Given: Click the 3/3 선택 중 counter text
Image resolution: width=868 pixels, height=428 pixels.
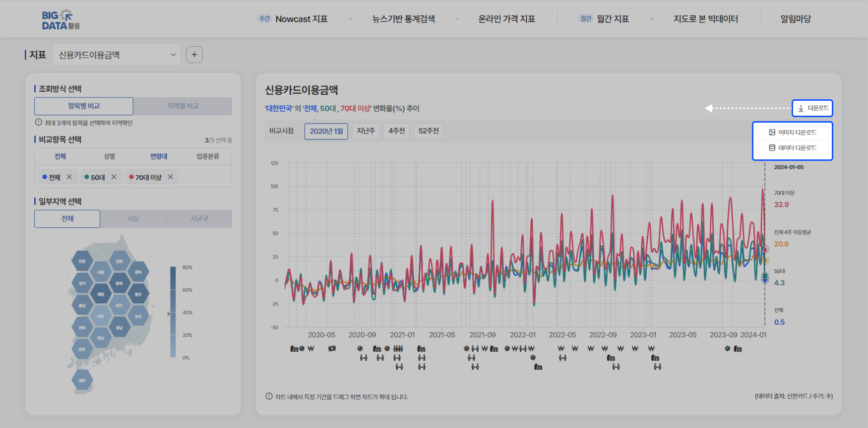Looking at the screenshot, I should coord(218,141).
